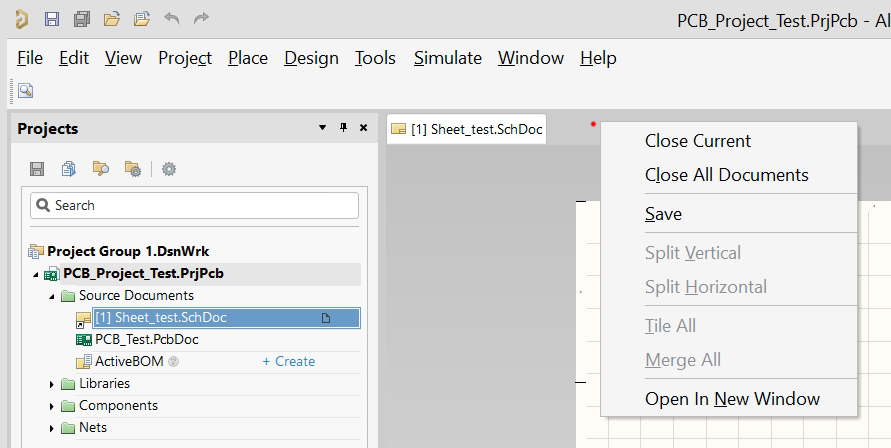Click the Undo arrow icon
This screenshot has height=448, width=891.
[x=172, y=19]
